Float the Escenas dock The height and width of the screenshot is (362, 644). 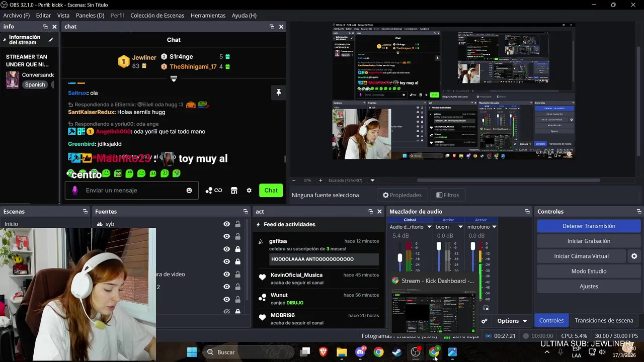tap(85, 212)
